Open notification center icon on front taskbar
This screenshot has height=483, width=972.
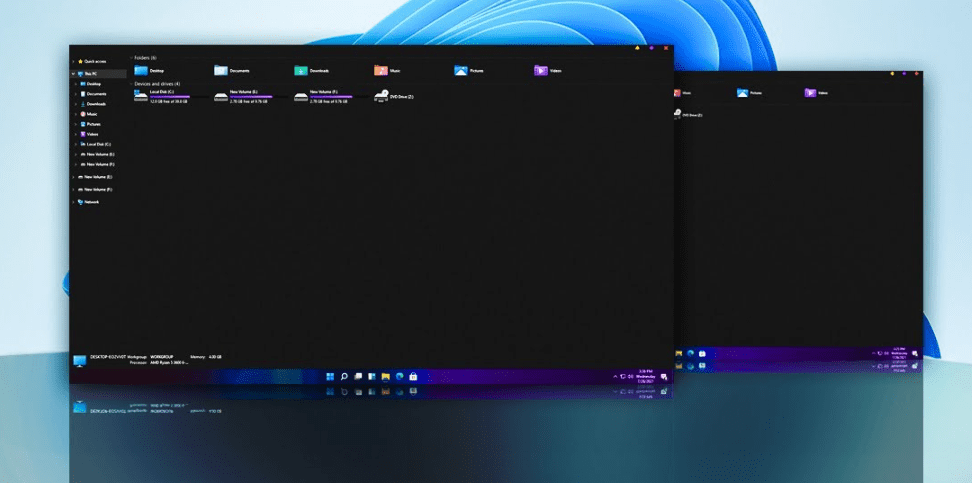(664, 376)
